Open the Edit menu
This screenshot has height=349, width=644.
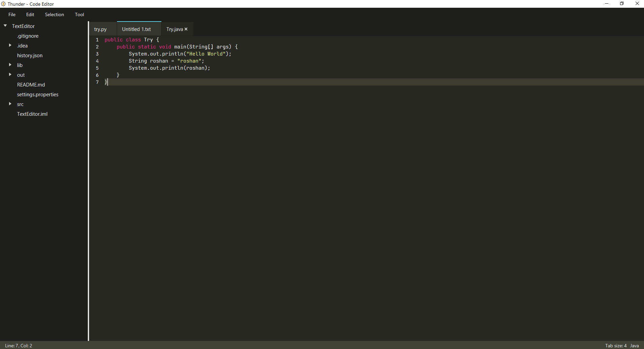click(30, 14)
